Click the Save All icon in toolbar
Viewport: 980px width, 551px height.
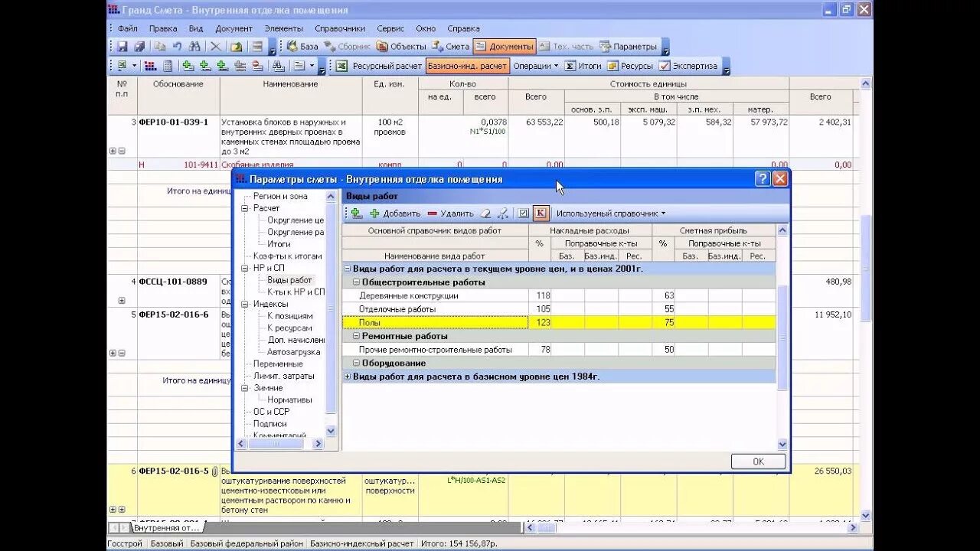coord(139,47)
